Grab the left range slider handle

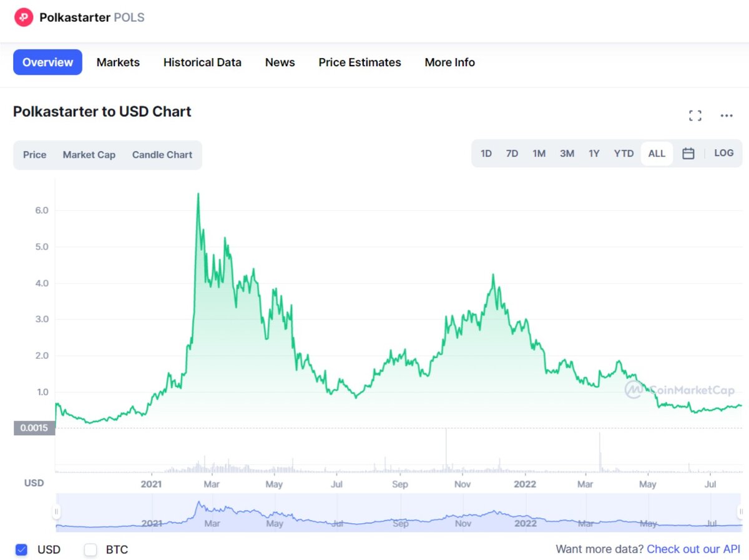56,512
